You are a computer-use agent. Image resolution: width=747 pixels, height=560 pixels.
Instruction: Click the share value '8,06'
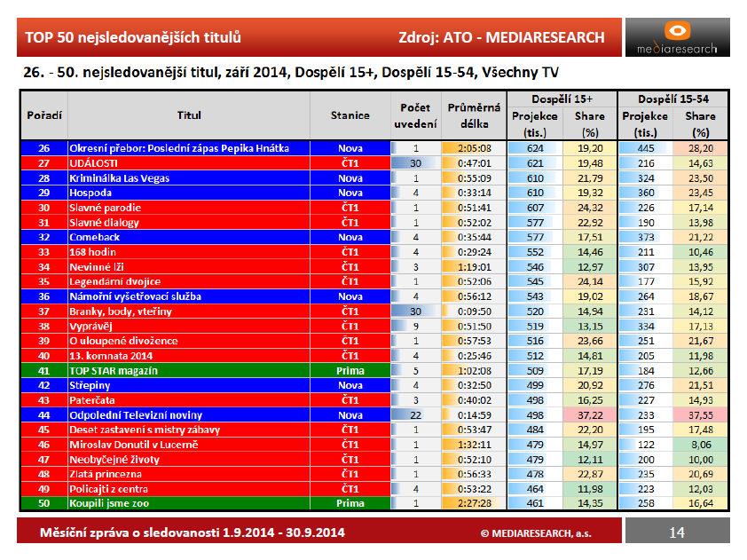[x=700, y=445]
